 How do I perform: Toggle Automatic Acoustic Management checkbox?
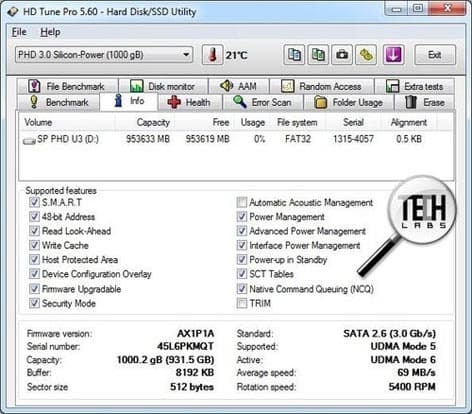coord(242,202)
